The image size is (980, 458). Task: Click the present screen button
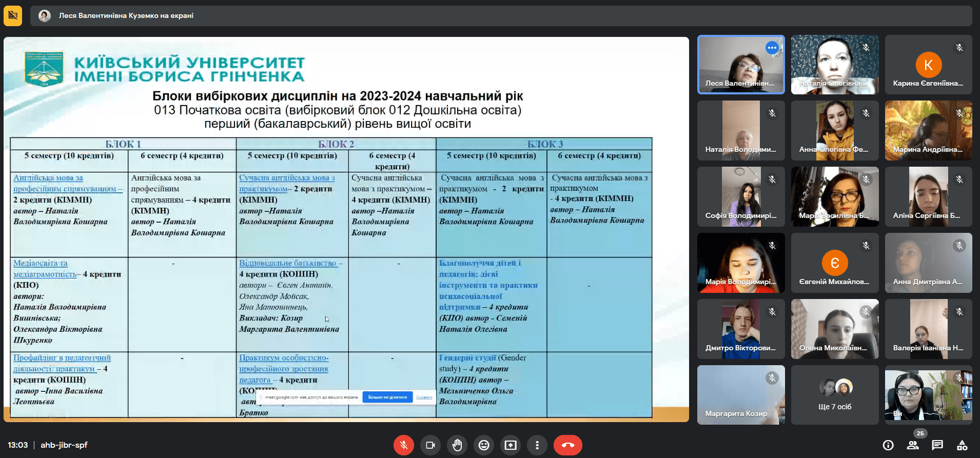pos(510,445)
